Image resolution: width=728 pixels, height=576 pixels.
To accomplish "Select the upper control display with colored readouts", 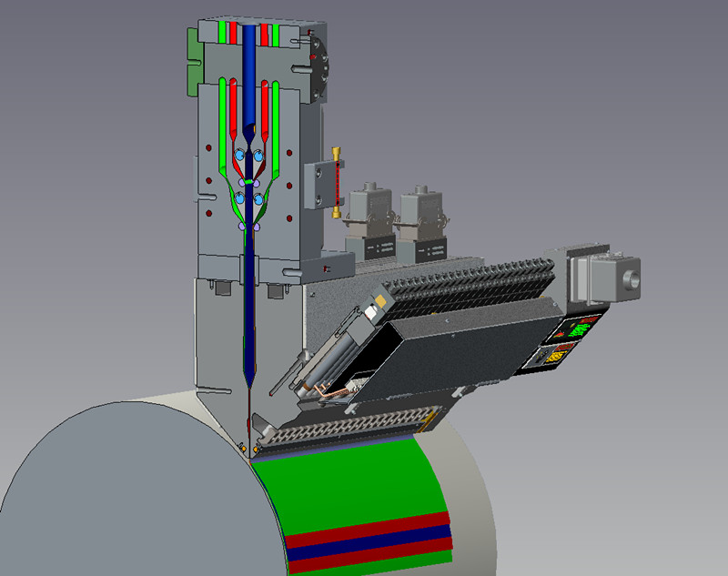I will pos(580,327).
